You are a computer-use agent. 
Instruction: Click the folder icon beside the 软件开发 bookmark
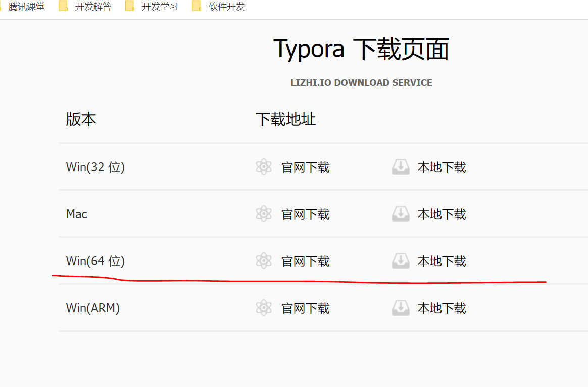[x=197, y=6]
